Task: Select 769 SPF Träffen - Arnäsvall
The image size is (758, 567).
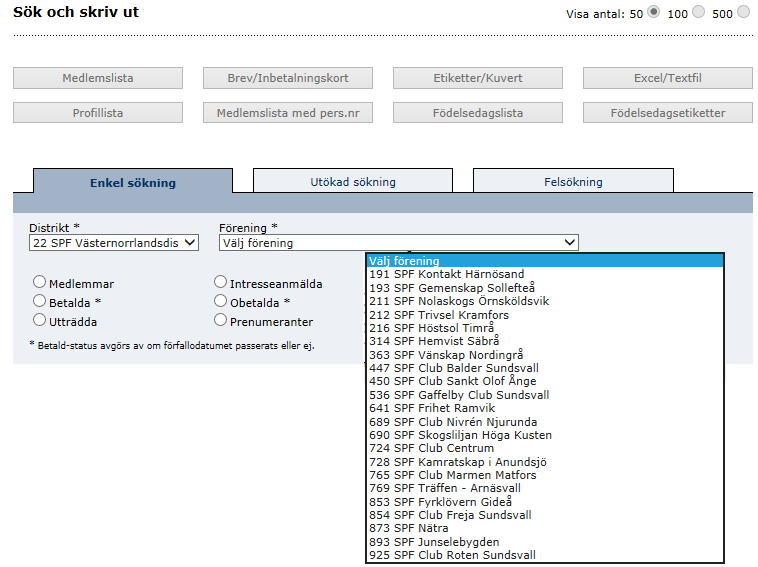Action: (545, 488)
